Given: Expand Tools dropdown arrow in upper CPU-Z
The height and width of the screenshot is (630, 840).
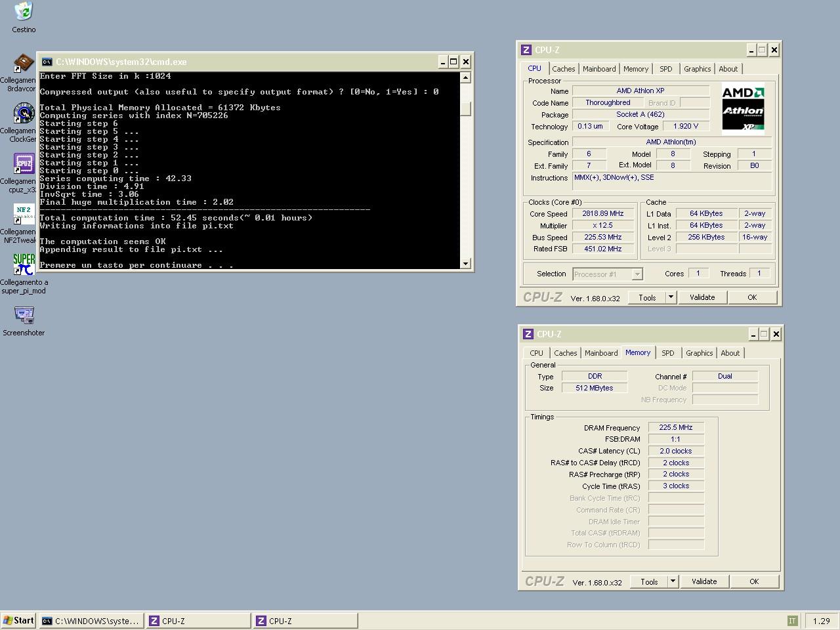Looking at the screenshot, I should click(671, 297).
